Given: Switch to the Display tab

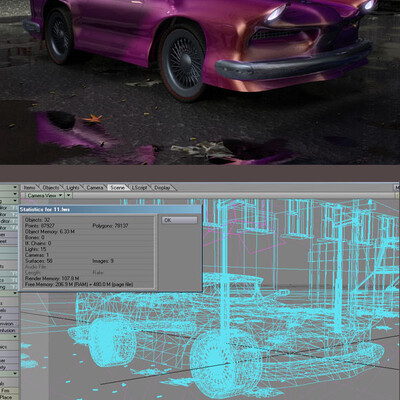Looking at the screenshot, I should (x=162, y=188).
